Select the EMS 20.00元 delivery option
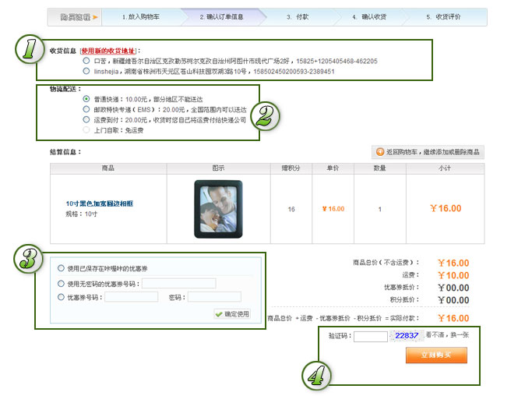 (x=86, y=109)
